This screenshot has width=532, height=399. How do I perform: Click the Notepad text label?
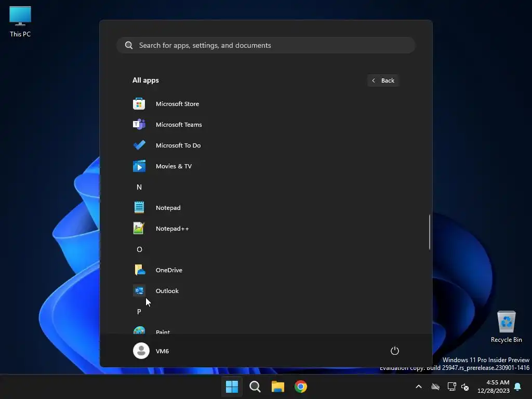[x=168, y=208]
